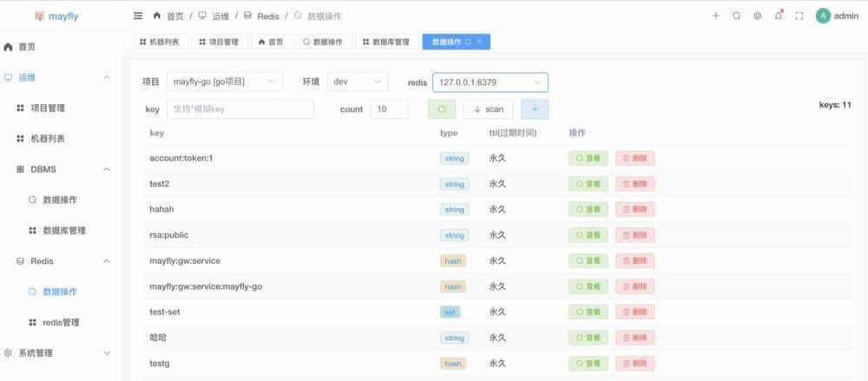Open 数据操作 under DBMS in sidebar
Image resolution: width=868 pixels, height=381 pixels.
(61, 200)
